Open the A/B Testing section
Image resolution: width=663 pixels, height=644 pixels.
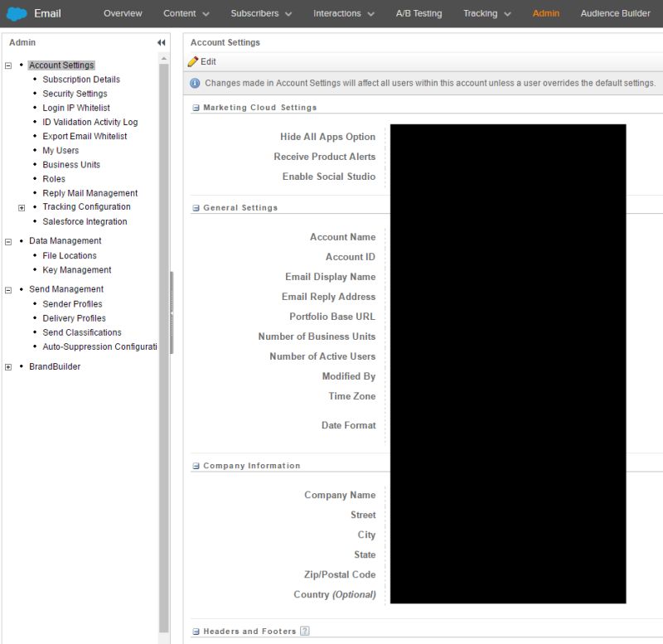tap(418, 13)
